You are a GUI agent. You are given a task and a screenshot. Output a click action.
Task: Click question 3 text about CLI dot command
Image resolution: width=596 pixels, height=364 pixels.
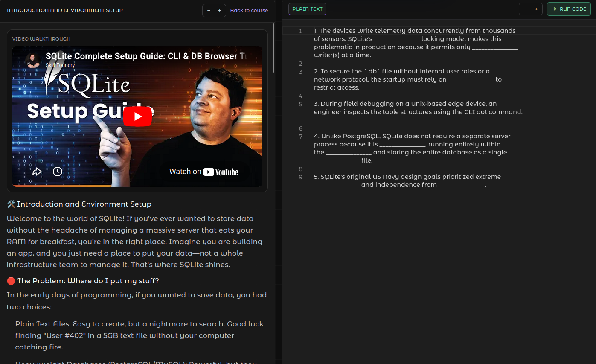click(418, 112)
